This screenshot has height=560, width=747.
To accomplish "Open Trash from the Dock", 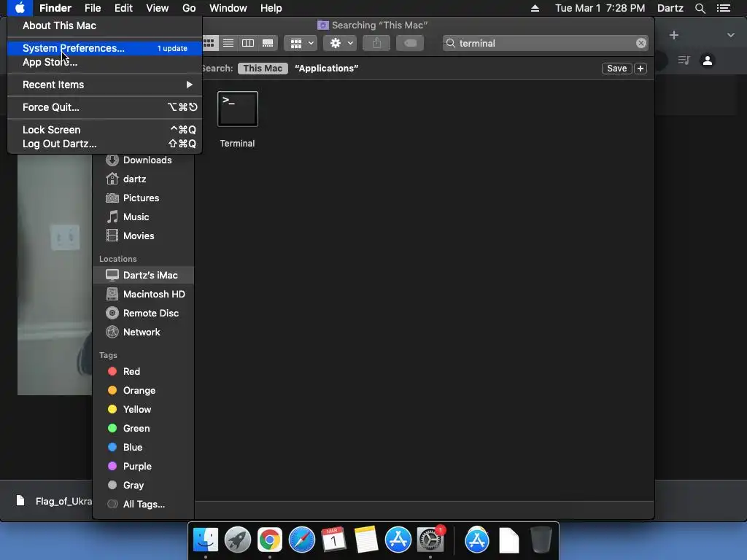I will (541, 540).
